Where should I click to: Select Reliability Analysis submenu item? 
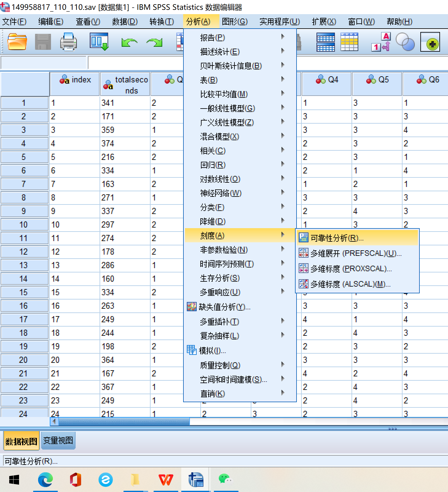pos(357,238)
